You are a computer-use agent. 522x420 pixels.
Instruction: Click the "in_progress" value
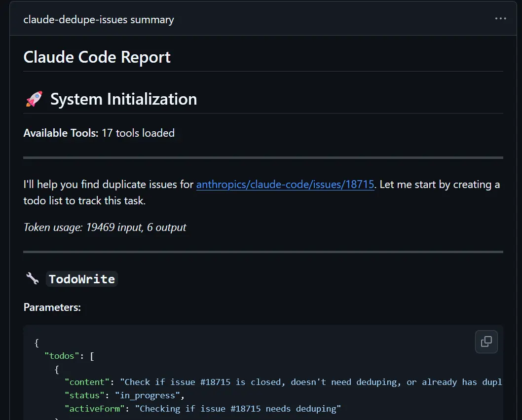pyautogui.click(x=148, y=395)
